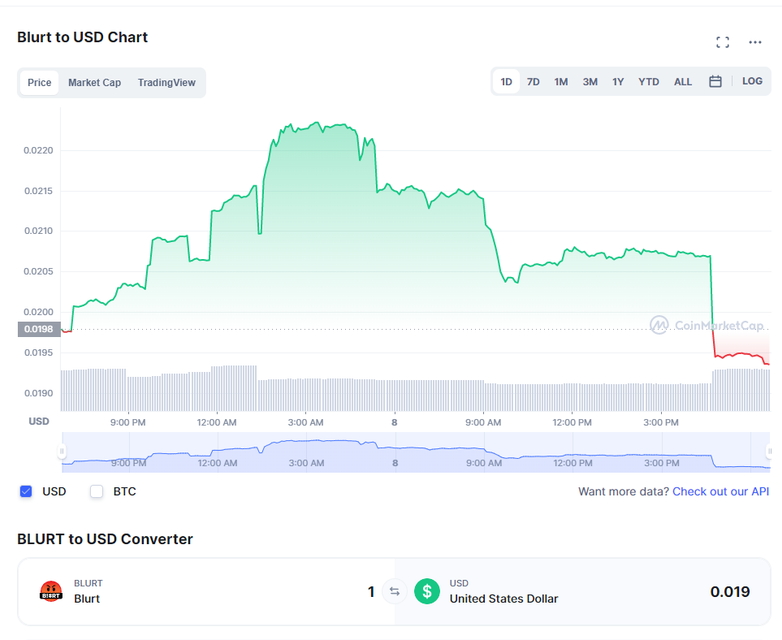Click the BLURT amount input showing 1

tap(371, 592)
